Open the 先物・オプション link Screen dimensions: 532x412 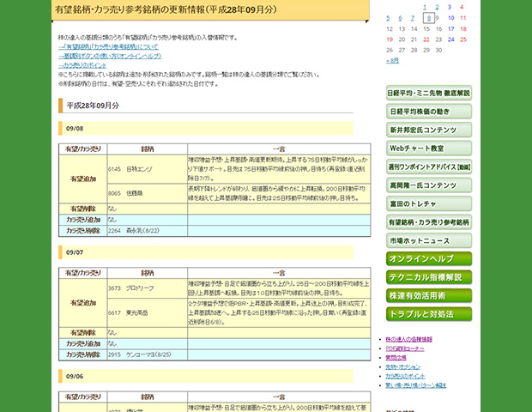(x=402, y=367)
